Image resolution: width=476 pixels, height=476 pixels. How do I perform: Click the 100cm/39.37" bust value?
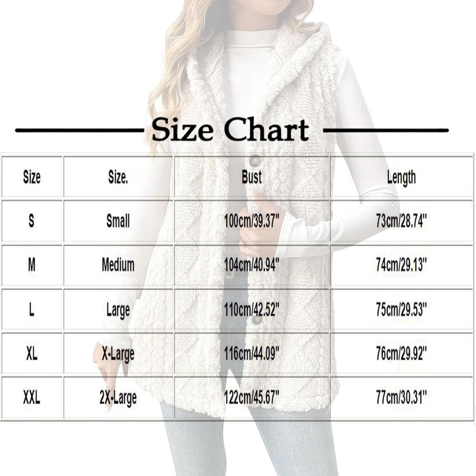[252, 221]
